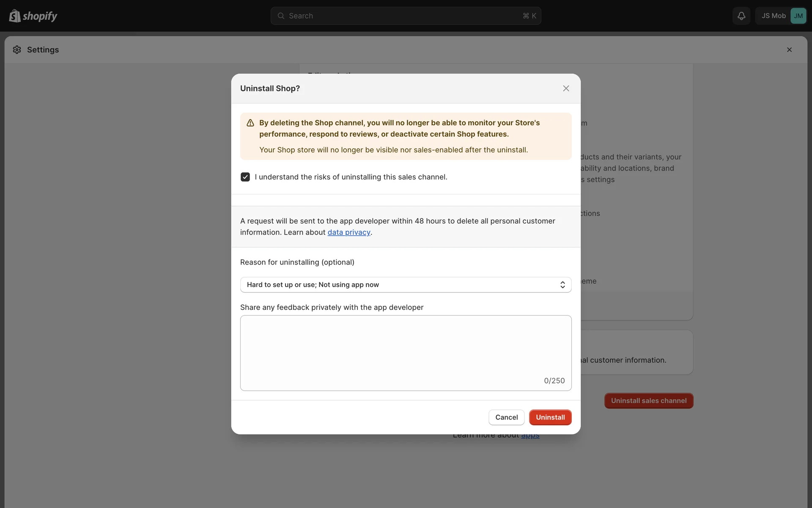The image size is (812, 508).
Task: Click the Settings gear icon
Action: (17, 50)
